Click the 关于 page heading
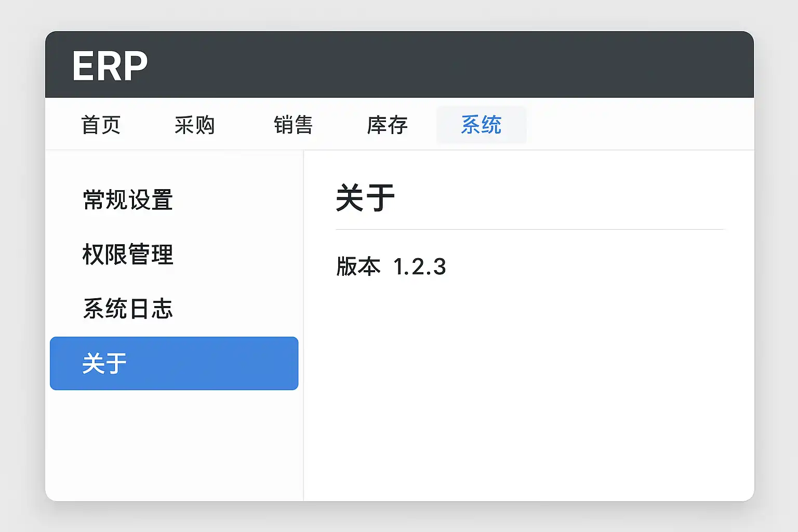 (365, 198)
